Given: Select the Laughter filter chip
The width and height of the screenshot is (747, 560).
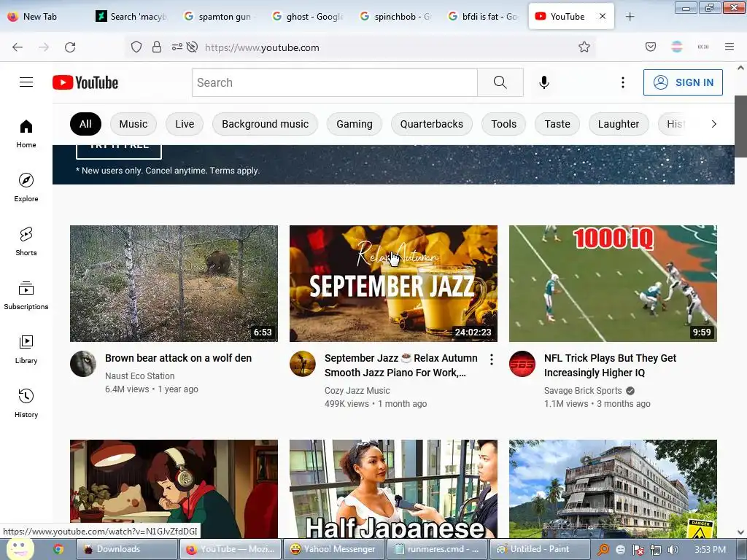Looking at the screenshot, I should [619, 124].
